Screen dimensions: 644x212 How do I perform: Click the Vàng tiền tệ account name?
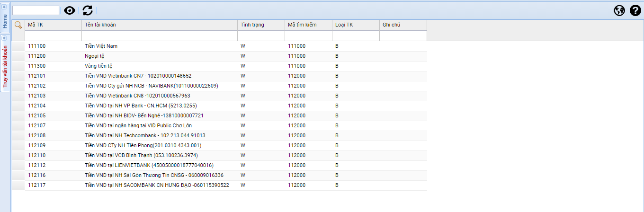[98, 66]
